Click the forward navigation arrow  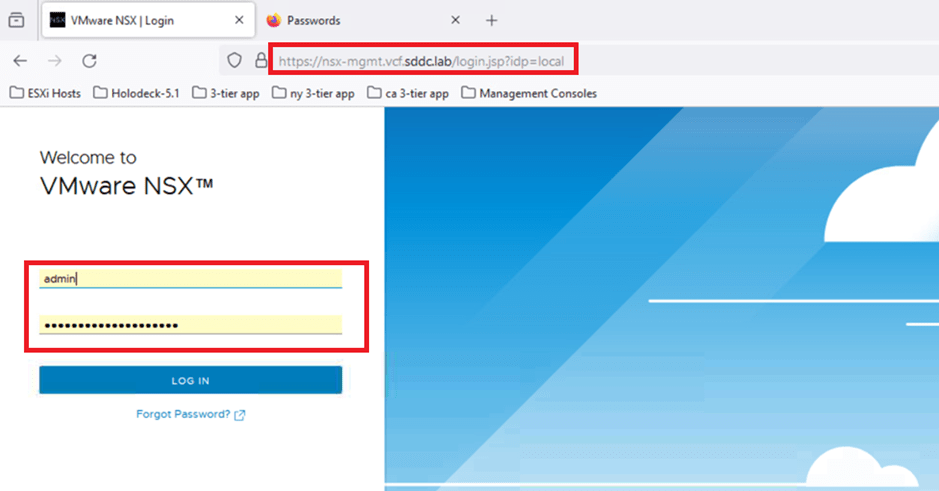pyautogui.click(x=55, y=61)
